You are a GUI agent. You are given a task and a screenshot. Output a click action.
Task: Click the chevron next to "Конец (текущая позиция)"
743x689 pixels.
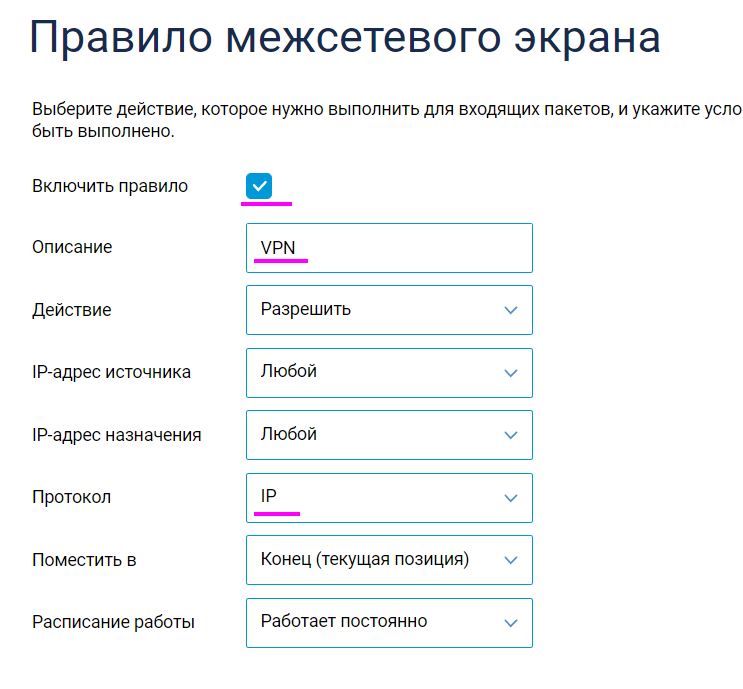pos(511,560)
